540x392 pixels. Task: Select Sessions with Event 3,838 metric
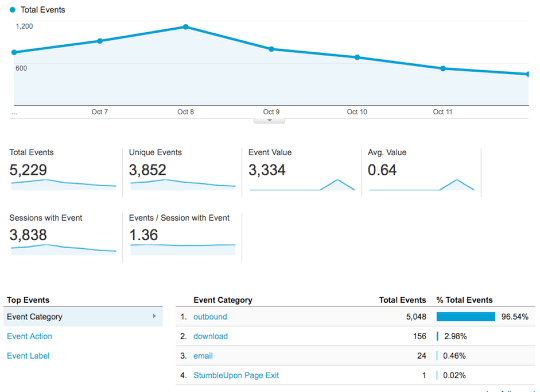tap(63, 238)
